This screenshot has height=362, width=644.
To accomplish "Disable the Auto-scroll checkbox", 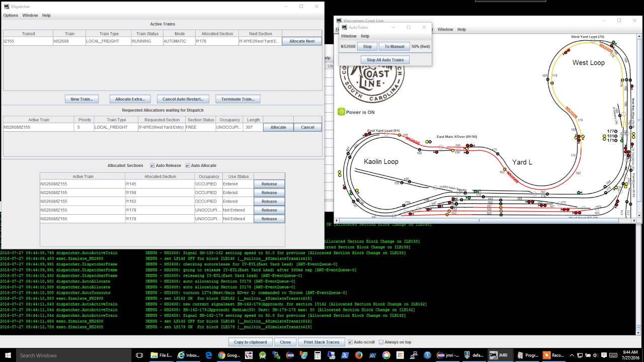I will 350,342.
